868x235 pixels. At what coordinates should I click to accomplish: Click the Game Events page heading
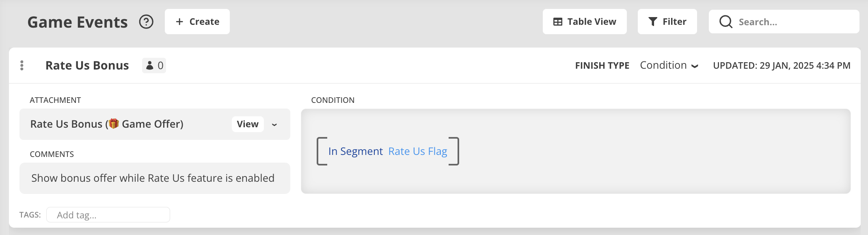tap(78, 22)
